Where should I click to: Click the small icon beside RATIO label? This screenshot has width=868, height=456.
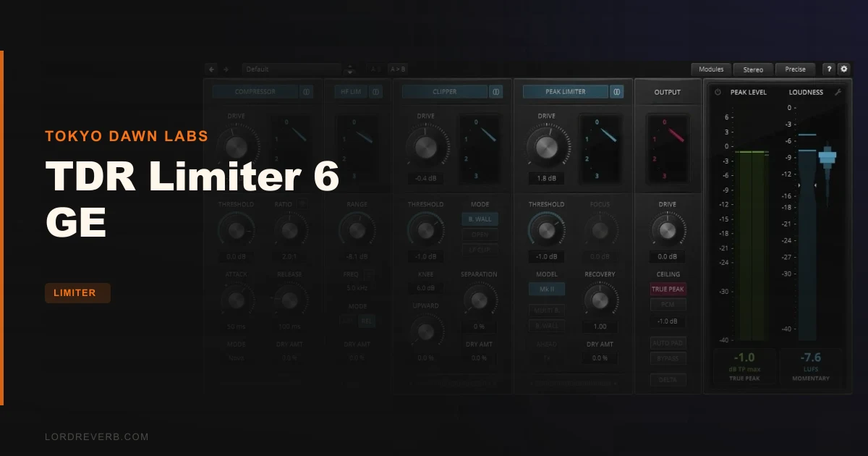tap(302, 204)
